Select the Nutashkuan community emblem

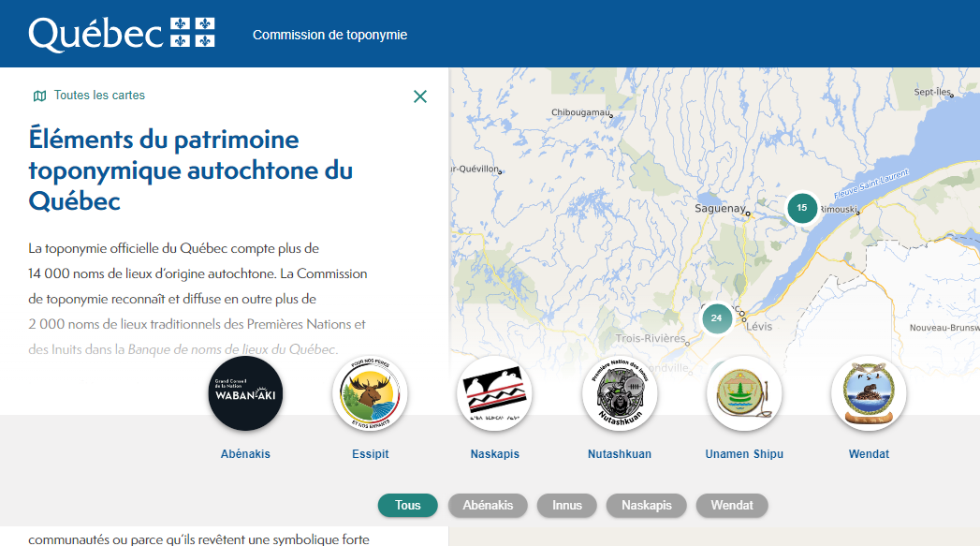tap(620, 394)
